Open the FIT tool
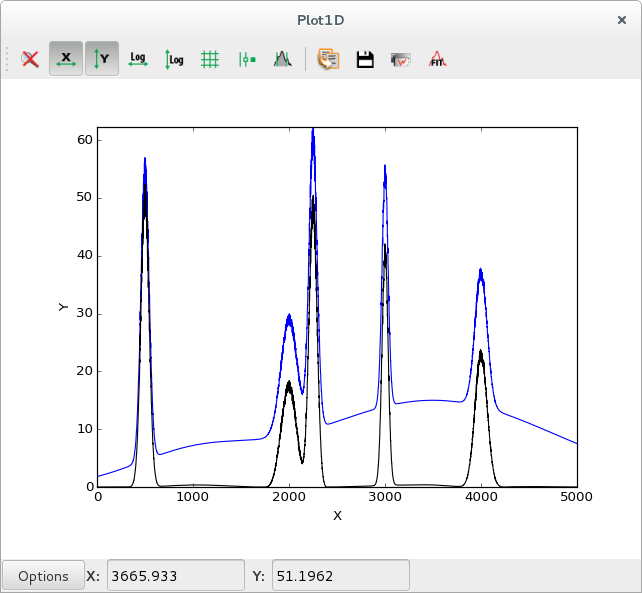The width and height of the screenshot is (642, 593). click(x=437, y=59)
